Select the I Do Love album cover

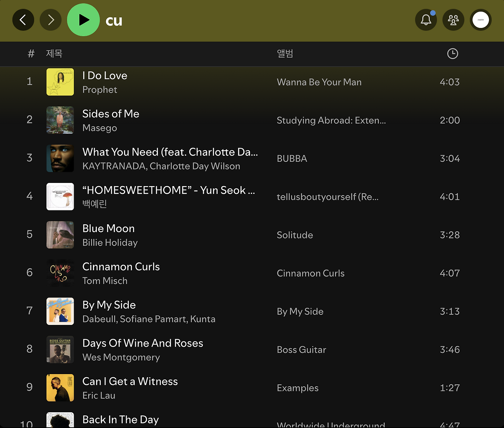click(x=60, y=82)
